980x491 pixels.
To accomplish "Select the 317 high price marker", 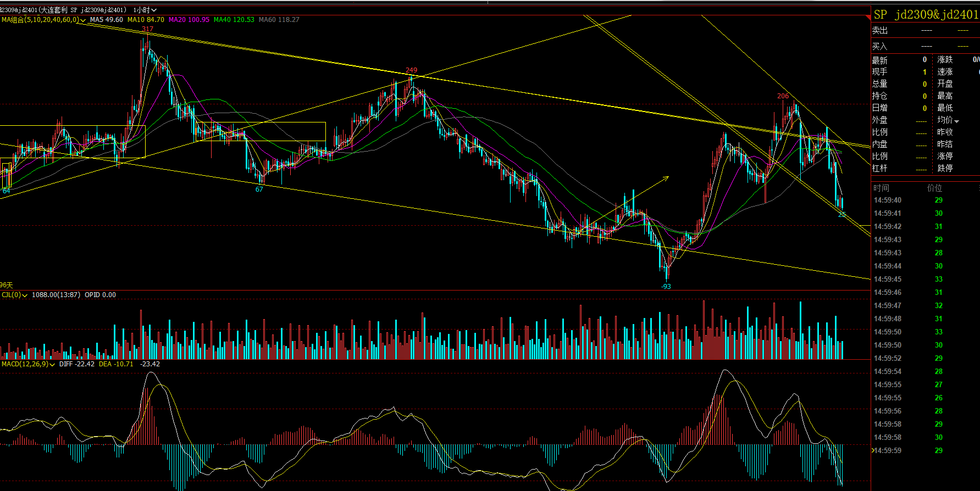I will 147,29.
